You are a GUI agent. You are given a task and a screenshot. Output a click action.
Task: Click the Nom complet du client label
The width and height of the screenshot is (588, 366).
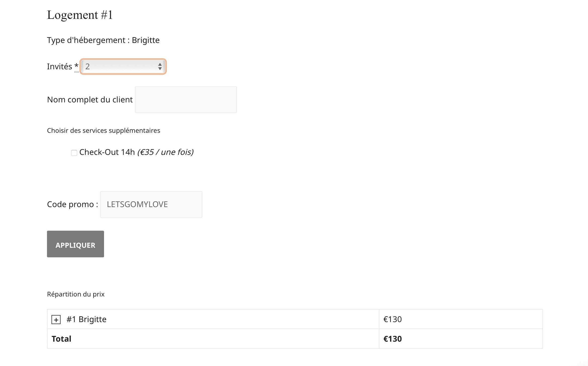click(x=90, y=100)
